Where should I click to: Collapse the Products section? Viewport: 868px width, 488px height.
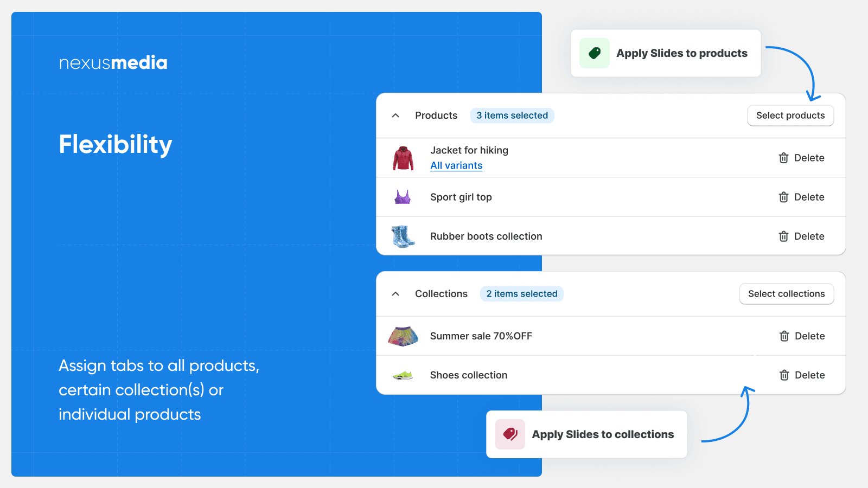(395, 115)
